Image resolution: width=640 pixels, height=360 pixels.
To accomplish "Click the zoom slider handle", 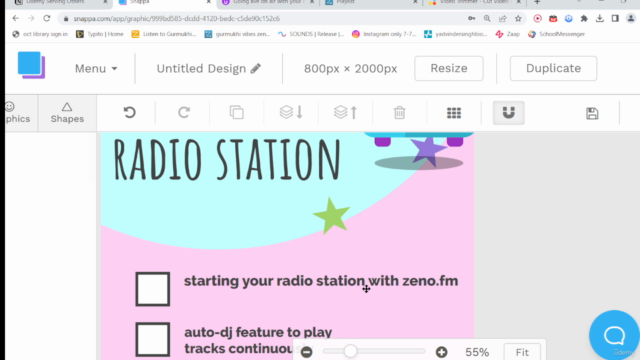I will click(x=350, y=351).
